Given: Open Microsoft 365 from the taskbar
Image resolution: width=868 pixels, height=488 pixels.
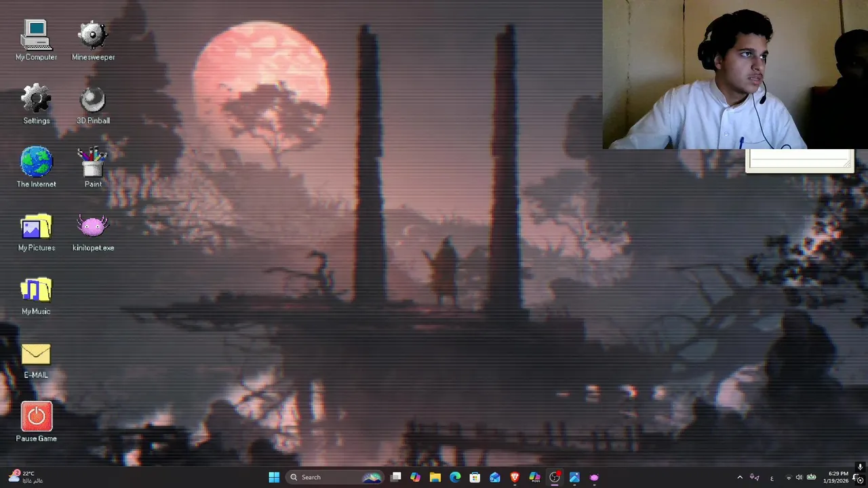Looking at the screenshot, I should pyautogui.click(x=534, y=477).
